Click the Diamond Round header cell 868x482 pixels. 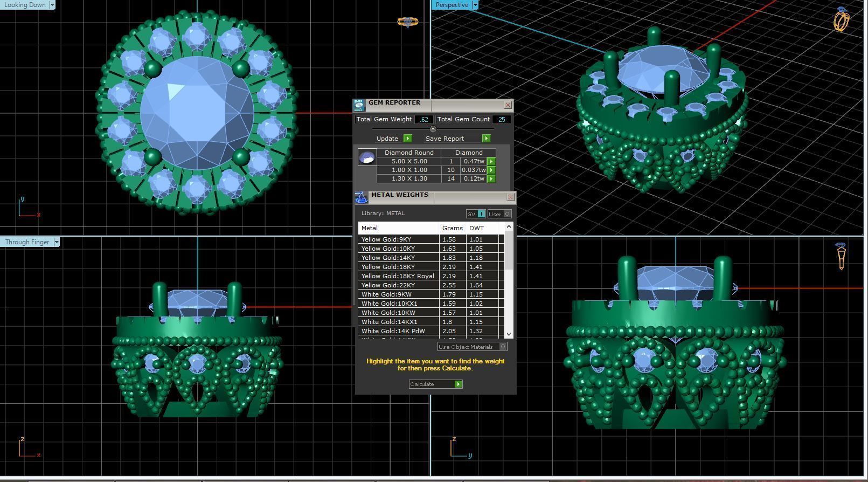pyautogui.click(x=409, y=153)
